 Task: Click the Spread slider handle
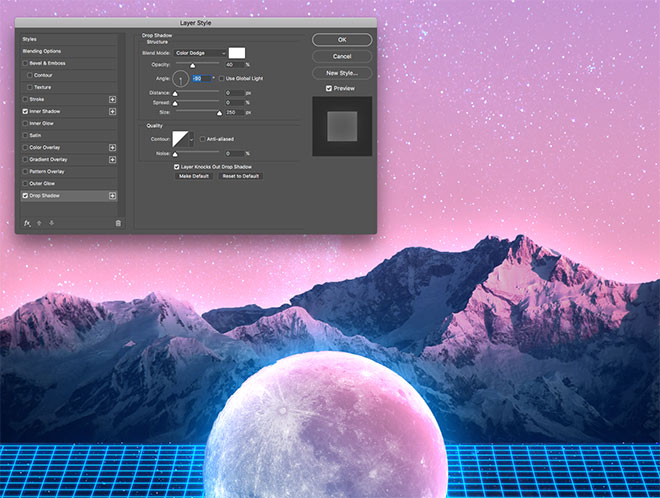[175, 104]
